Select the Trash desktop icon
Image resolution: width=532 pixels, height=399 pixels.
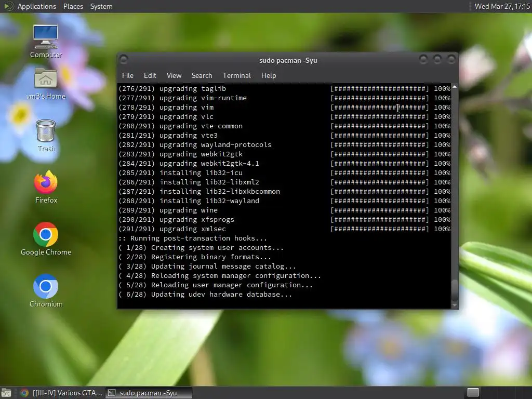[x=46, y=136]
